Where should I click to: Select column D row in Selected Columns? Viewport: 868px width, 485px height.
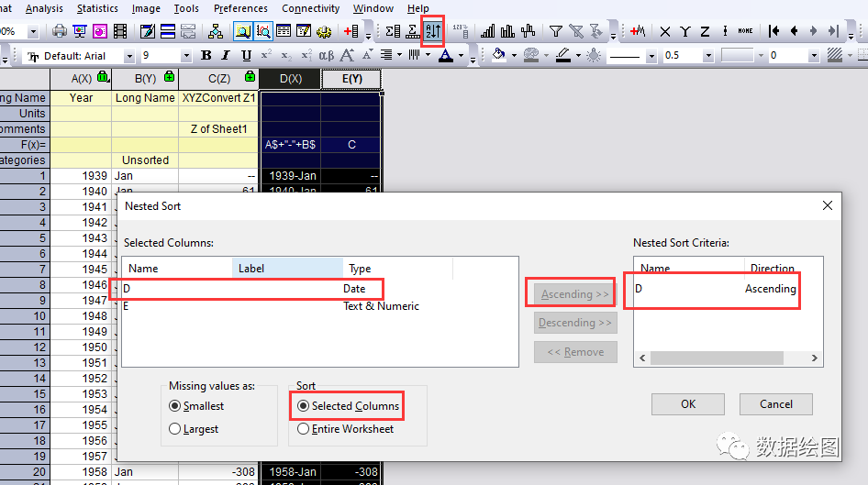click(x=319, y=289)
